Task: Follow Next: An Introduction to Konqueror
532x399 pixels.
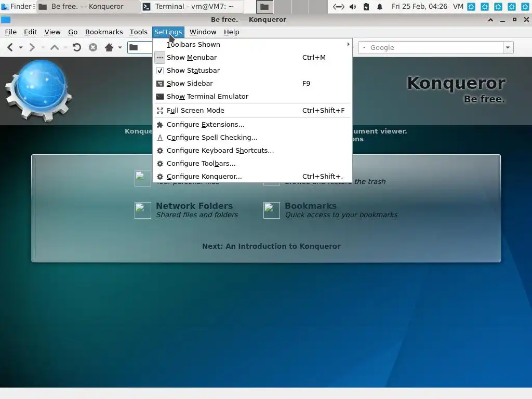Action: coord(271,246)
